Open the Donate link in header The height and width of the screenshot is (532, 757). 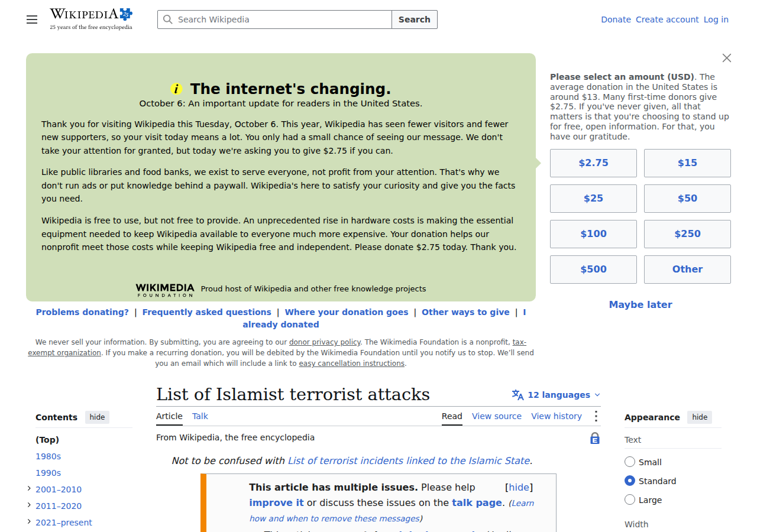(x=616, y=20)
